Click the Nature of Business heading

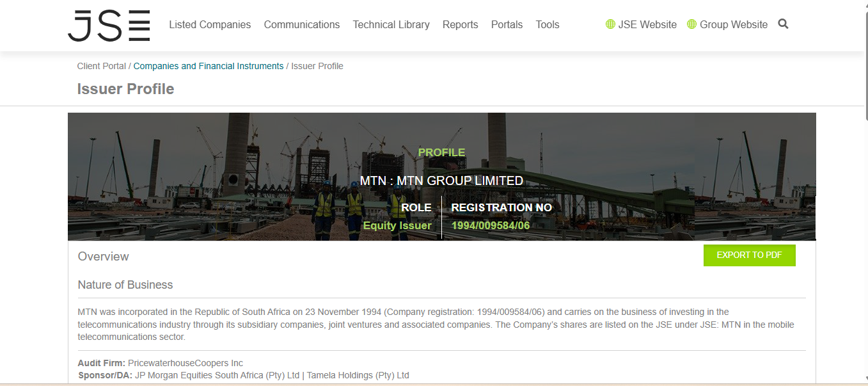tap(125, 285)
